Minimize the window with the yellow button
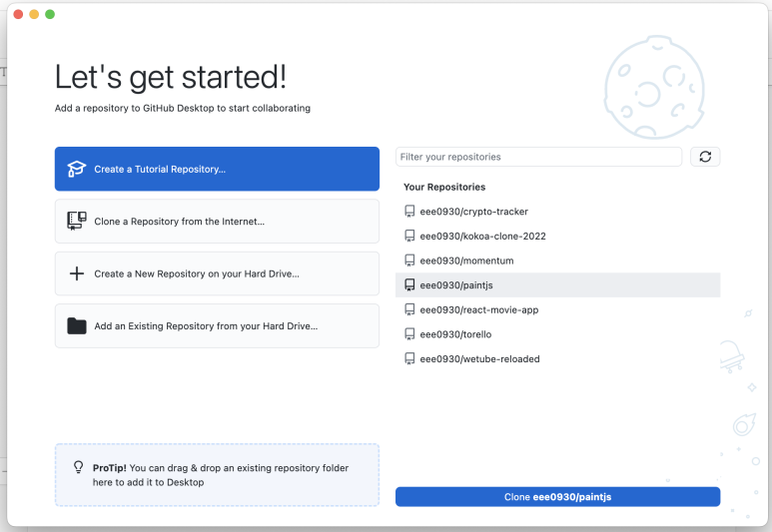 tap(34, 14)
